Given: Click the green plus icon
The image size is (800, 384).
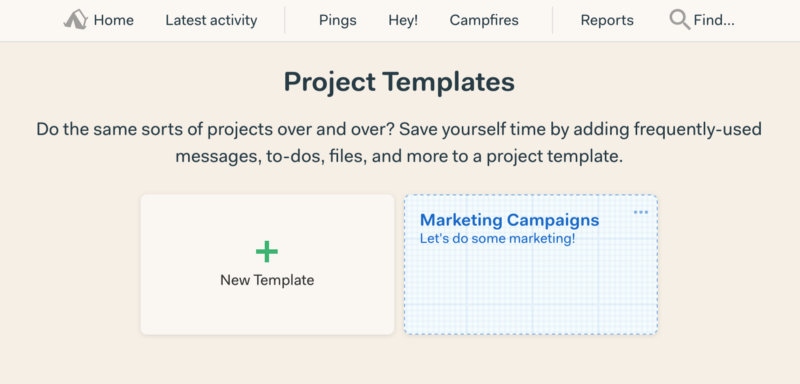Looking at the screenshot, I should click(x=267, y=251).
